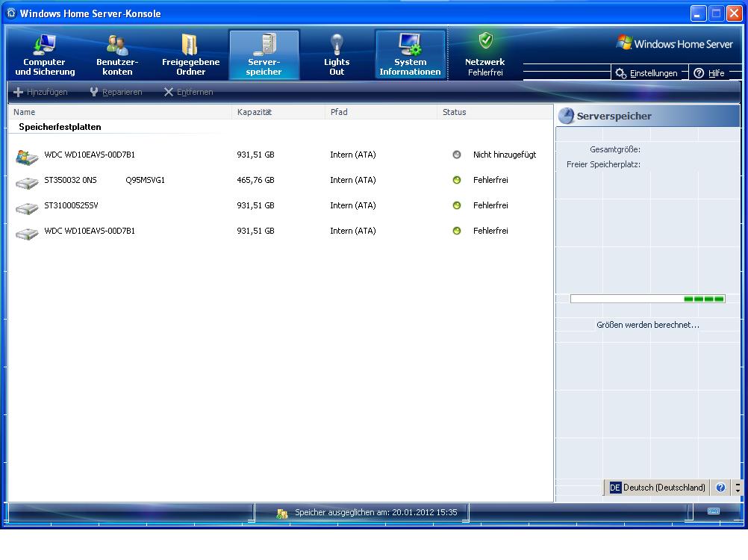Click green status indicator for ST31000525SV
The height and width of the screenshot is (560, 748).
457,205
